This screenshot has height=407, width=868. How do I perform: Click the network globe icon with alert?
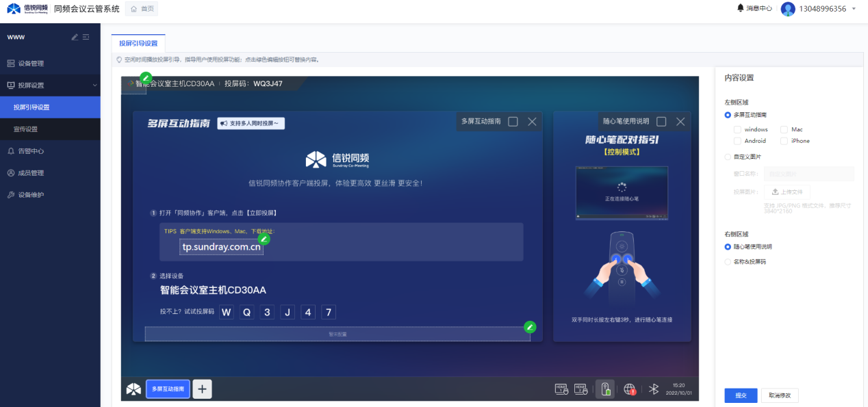tap(630, 389)
